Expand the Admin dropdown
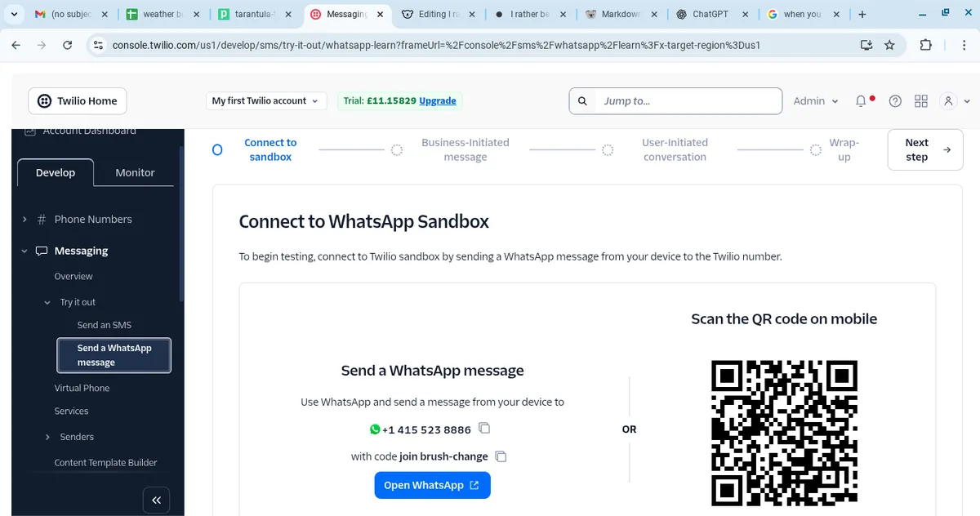Viewport: 980px width, 516px height. [x=816, y=101]
